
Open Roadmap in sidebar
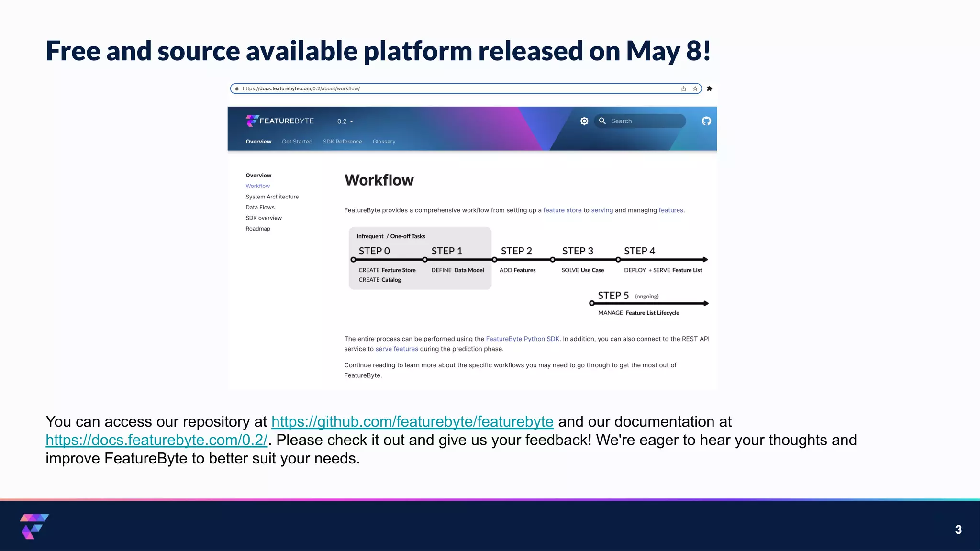point(258,229)
